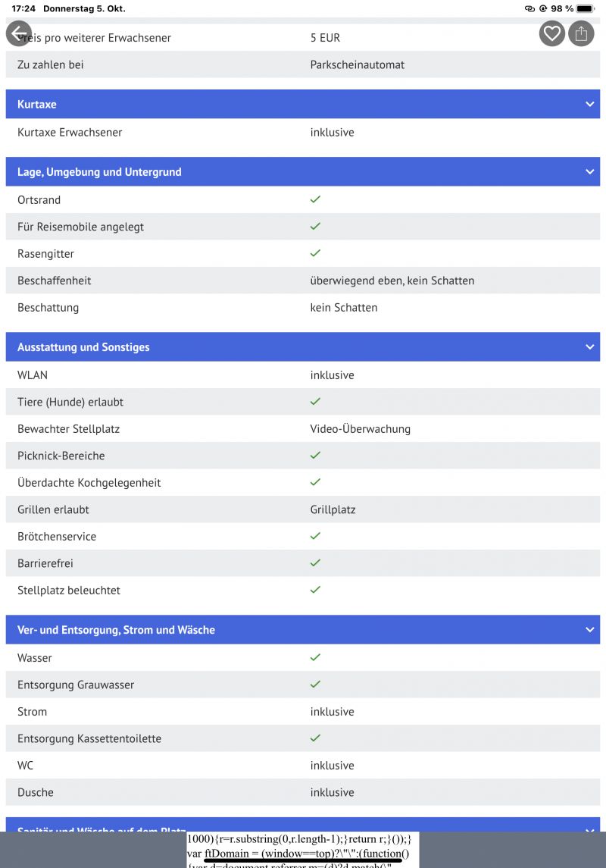Open the share sheet icon
Image resolution: width=606 pixels, height=868 pixels.
[581, 33]
